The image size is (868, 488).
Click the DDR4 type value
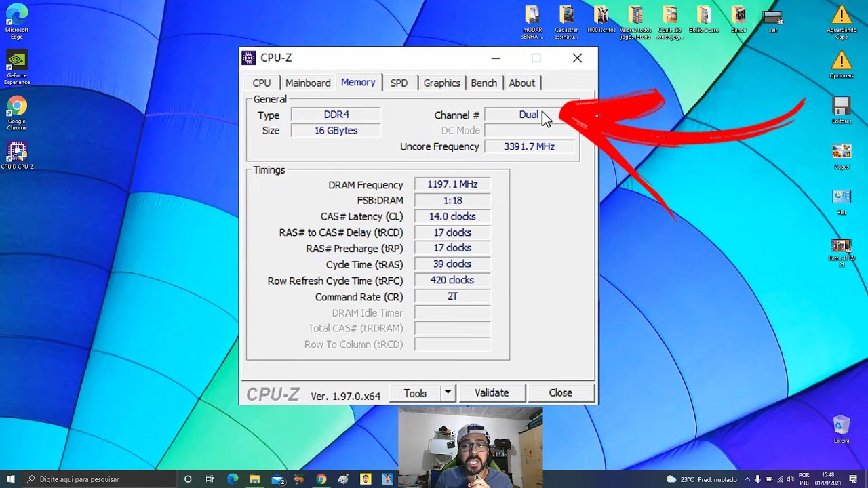point(336,115)
